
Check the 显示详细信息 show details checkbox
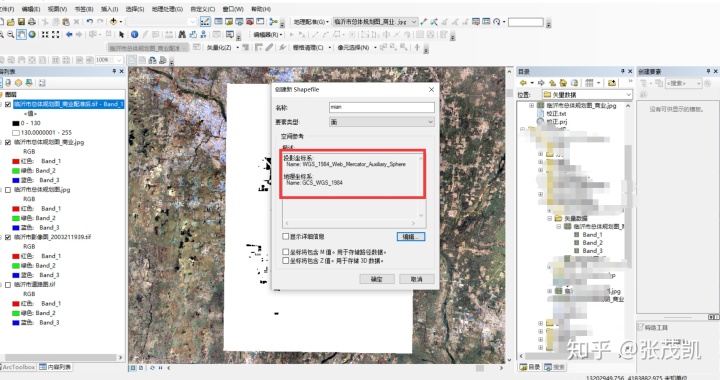click(286, 236)
